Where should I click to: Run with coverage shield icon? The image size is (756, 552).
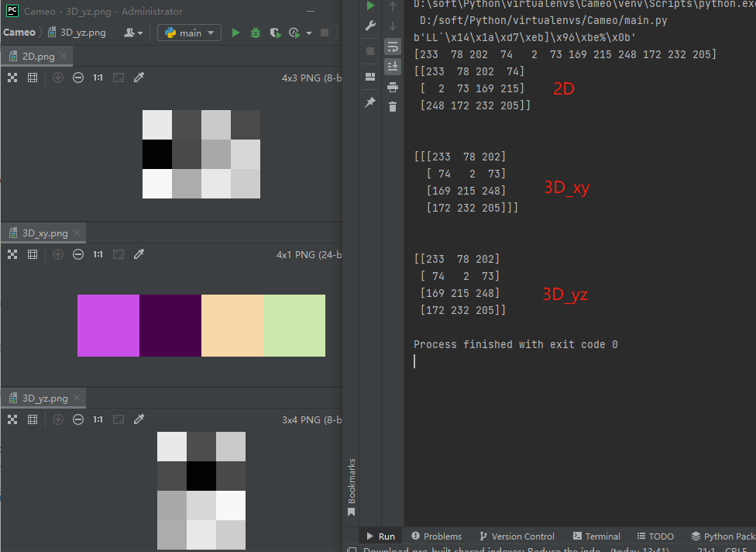(x=275, y=33)
